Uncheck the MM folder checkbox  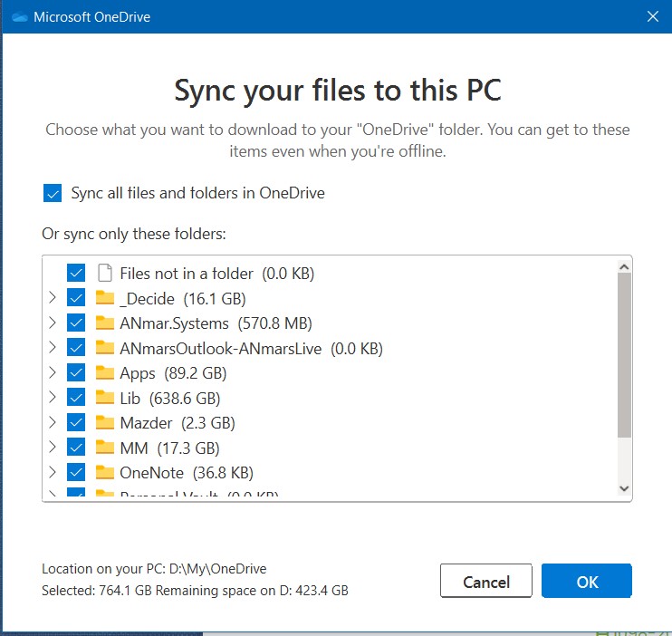tap(76, 448)
